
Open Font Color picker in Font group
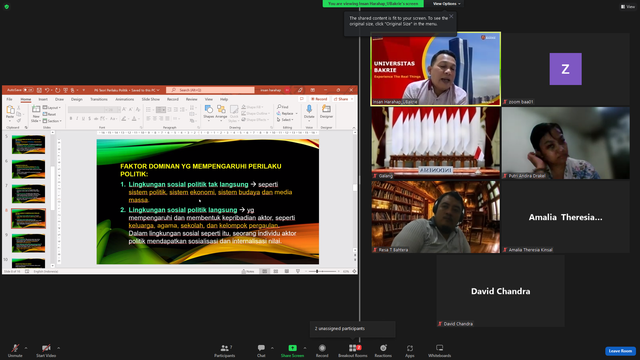pos(135,119)
